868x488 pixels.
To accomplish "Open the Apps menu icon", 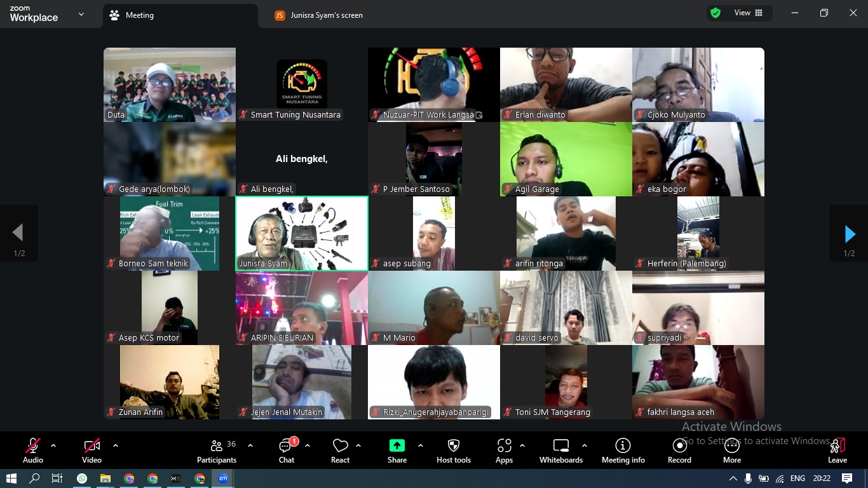I will click(504, 451).
